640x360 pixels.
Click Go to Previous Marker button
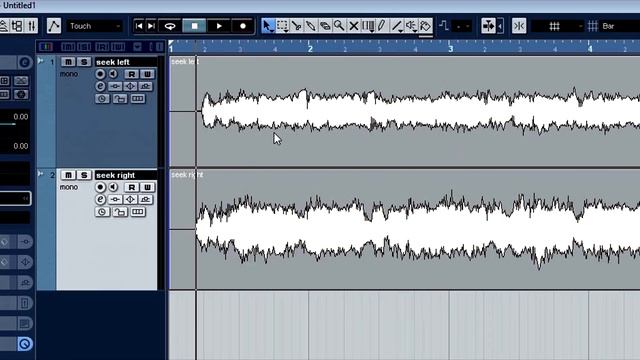(x=139, y=26)
